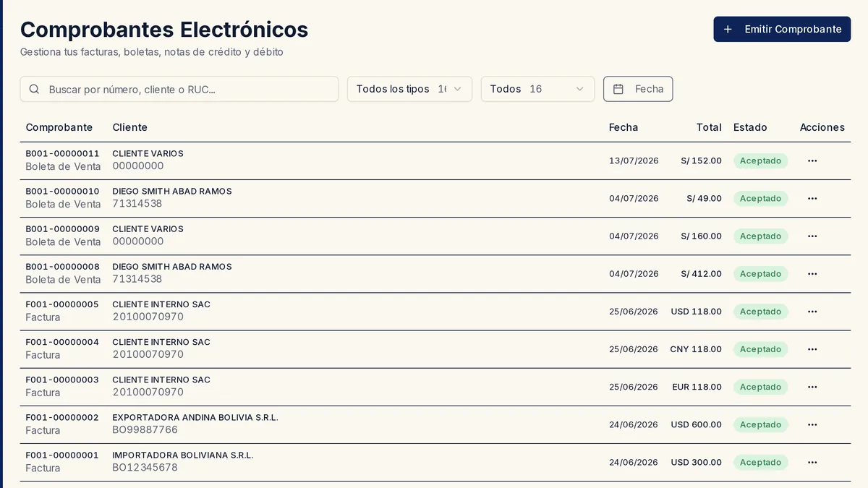Screen dimensions: 868x488
Task: Expand the Todos status dropdown
Action: pos(537,89)
